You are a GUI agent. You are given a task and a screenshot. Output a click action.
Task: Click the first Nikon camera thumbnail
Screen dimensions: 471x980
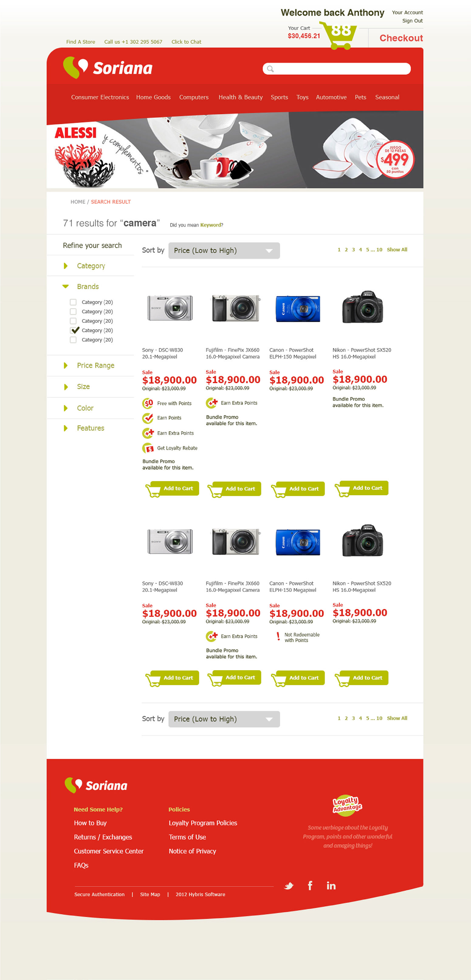363,307
